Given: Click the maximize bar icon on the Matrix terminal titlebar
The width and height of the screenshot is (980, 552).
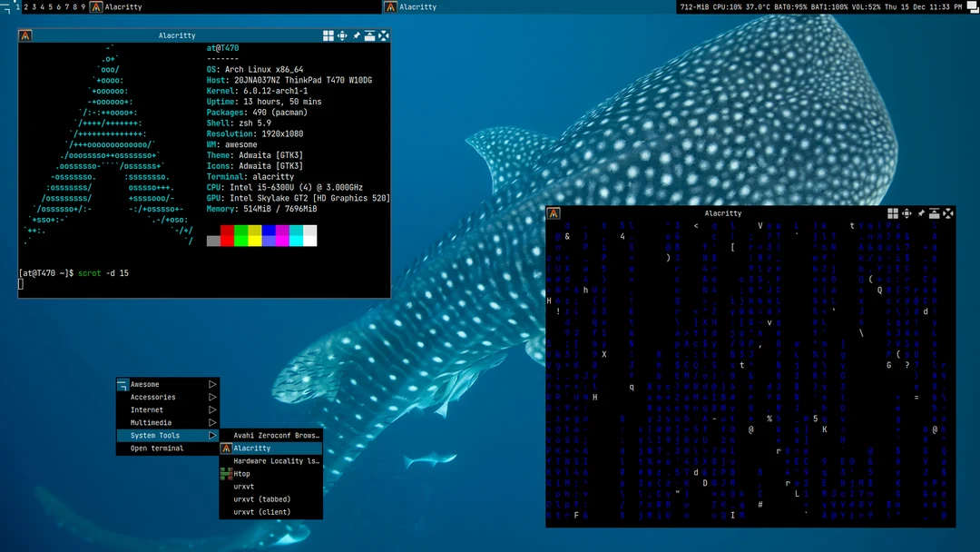Looking at the screenshot, I should tap(934, 213).
